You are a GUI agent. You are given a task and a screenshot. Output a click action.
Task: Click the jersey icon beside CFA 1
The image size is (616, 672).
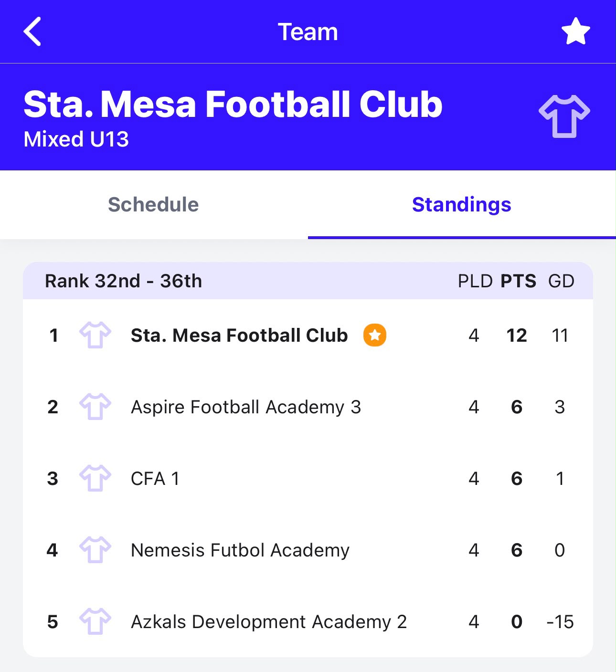[x=95, y=478]
